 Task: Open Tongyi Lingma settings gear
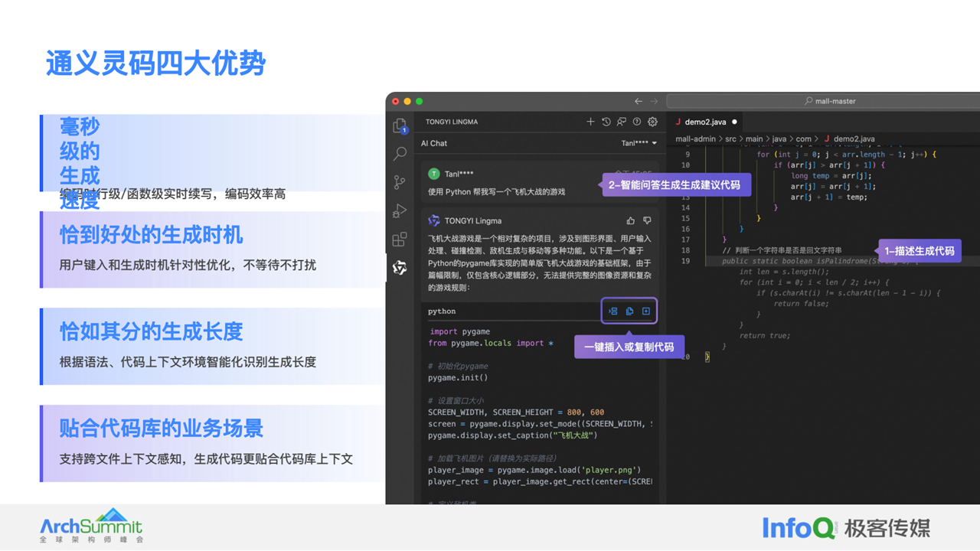pos(652,122)
